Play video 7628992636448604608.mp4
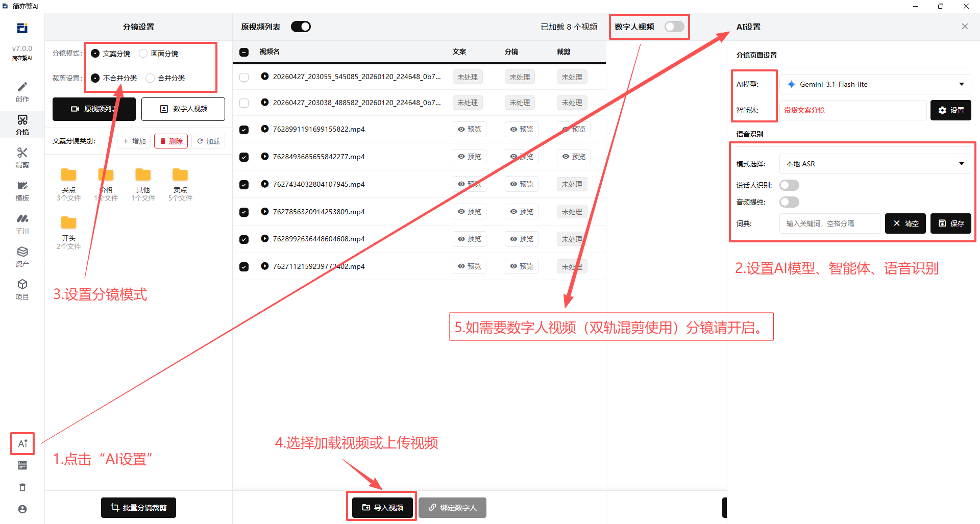 [265, 238]
